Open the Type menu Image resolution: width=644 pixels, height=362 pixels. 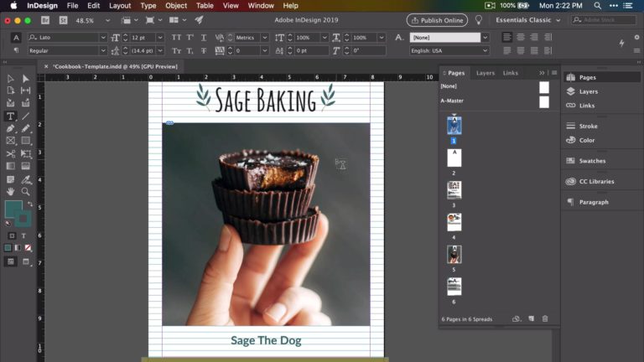[148, 6]
